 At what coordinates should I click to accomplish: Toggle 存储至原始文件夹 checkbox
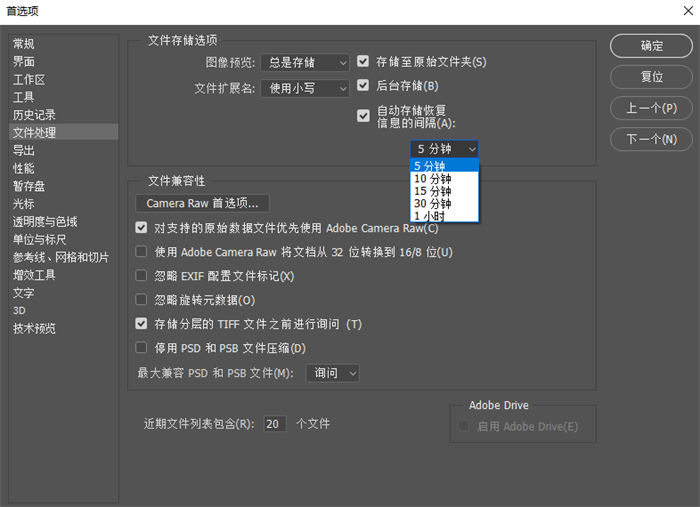pos(363,62)
